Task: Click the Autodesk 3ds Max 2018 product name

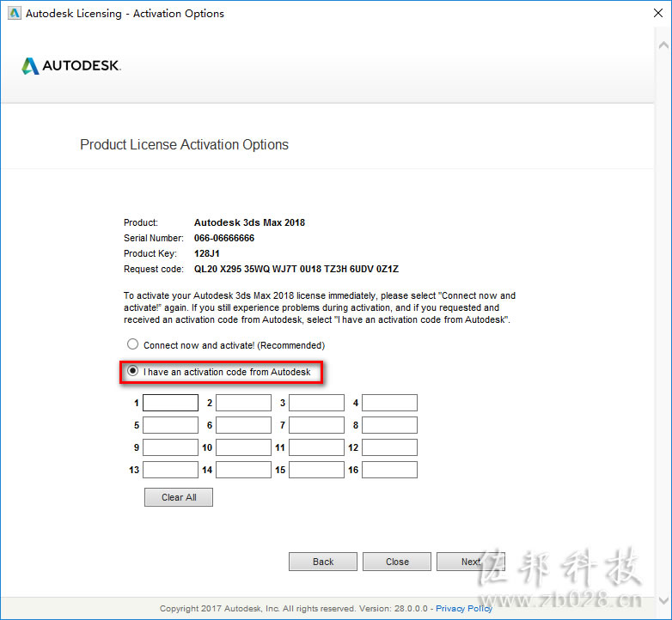Action: pyautogui.click(x=249, y=222)
